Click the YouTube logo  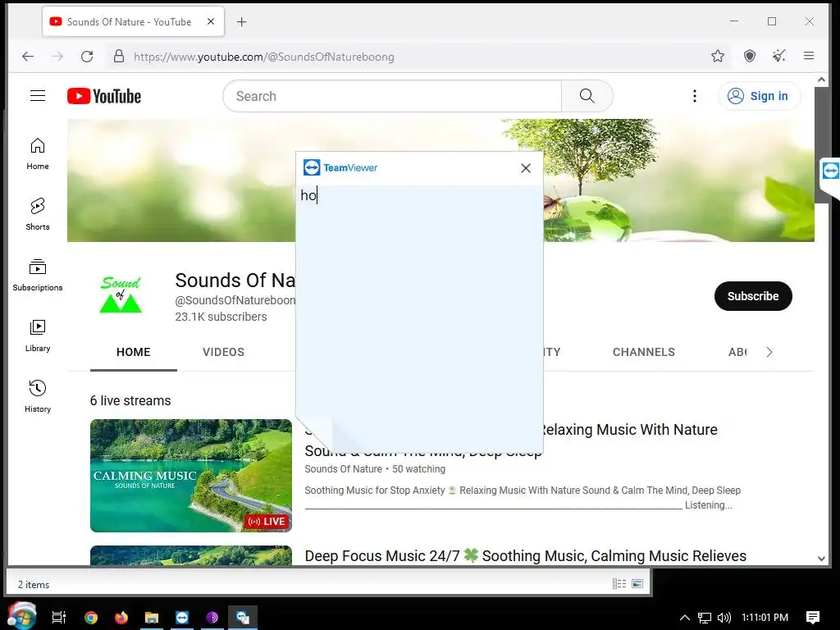104,96
